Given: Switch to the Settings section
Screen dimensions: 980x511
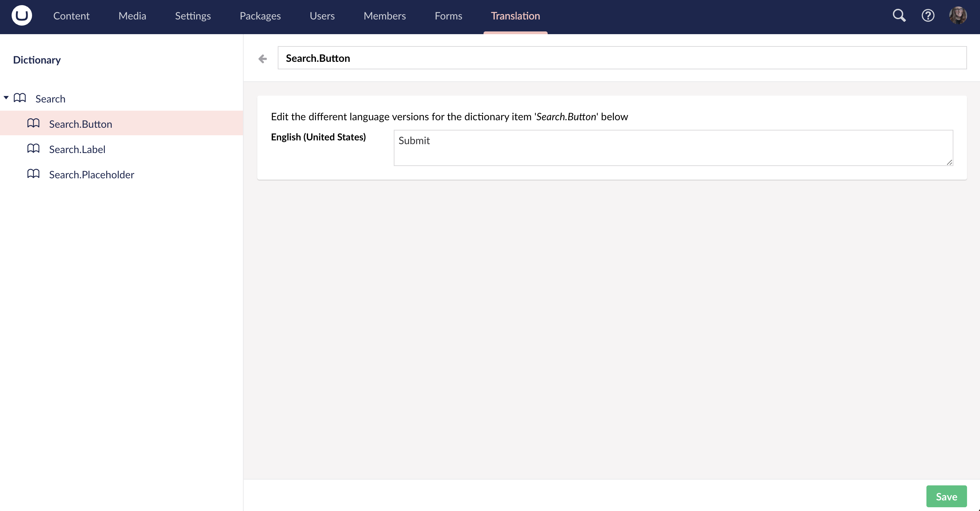Looking at the screenshot, I should click(x=192, y=16).
